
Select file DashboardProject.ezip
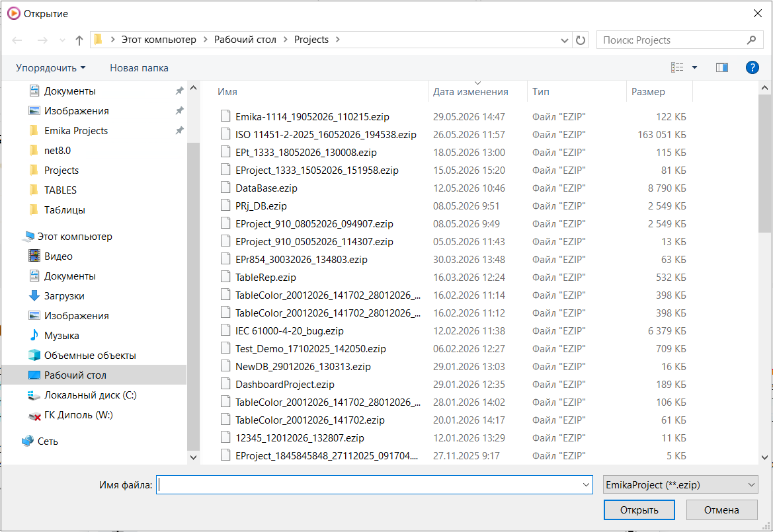click(x=284, y=384)
